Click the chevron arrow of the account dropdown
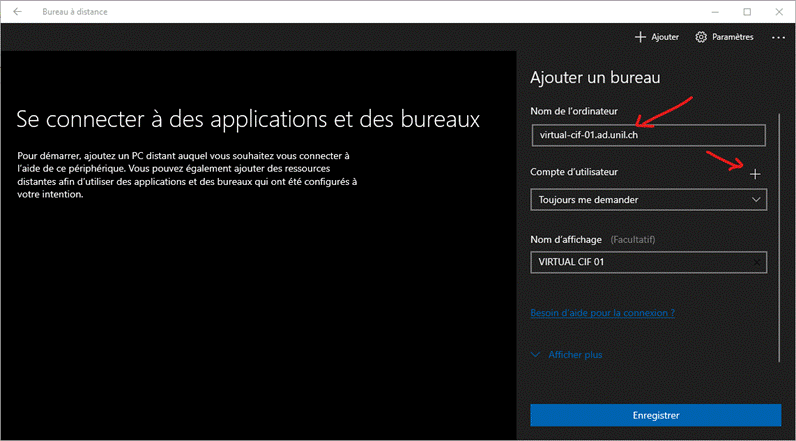The width and height of the screenshot is (796, 441). pos(756,200)
